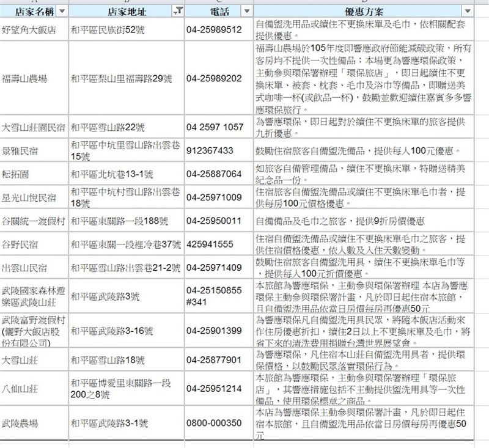Screen dimensions: 489x448
Task: Select the cell 武陵國家森林遊樂區武陵山莊
Action: coord(34,296)
